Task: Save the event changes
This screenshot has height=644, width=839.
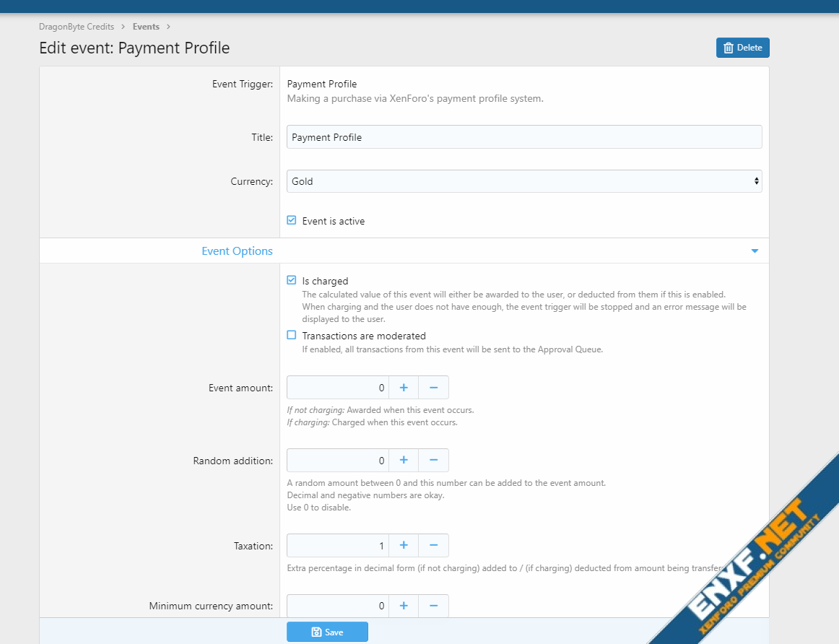Action: coord(327,632)
